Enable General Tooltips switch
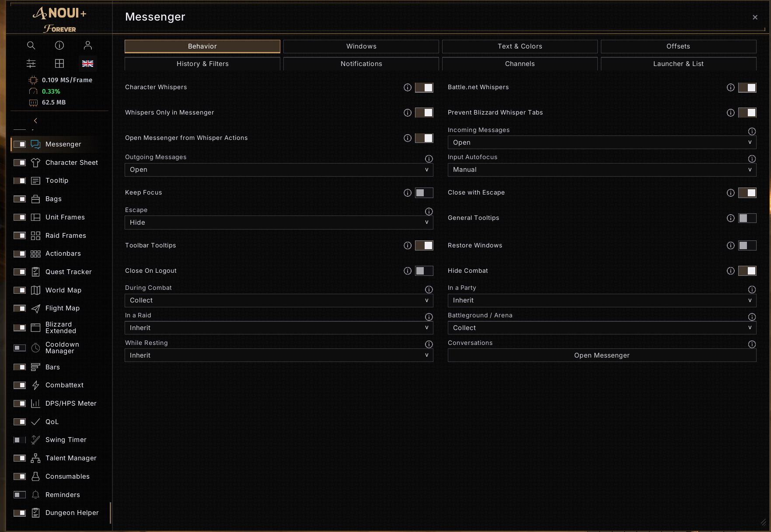Screen dimensions: 771x532 click(747, 218)
